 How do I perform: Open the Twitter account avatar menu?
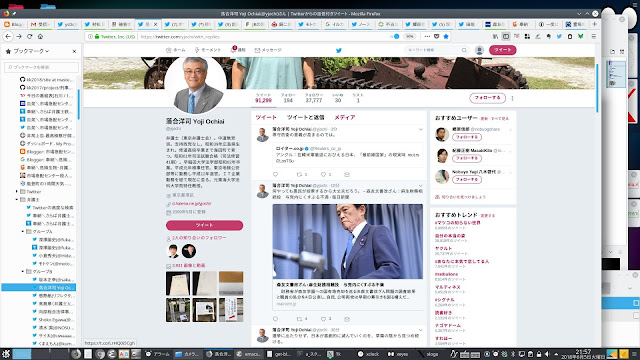(x=479, y=50)
